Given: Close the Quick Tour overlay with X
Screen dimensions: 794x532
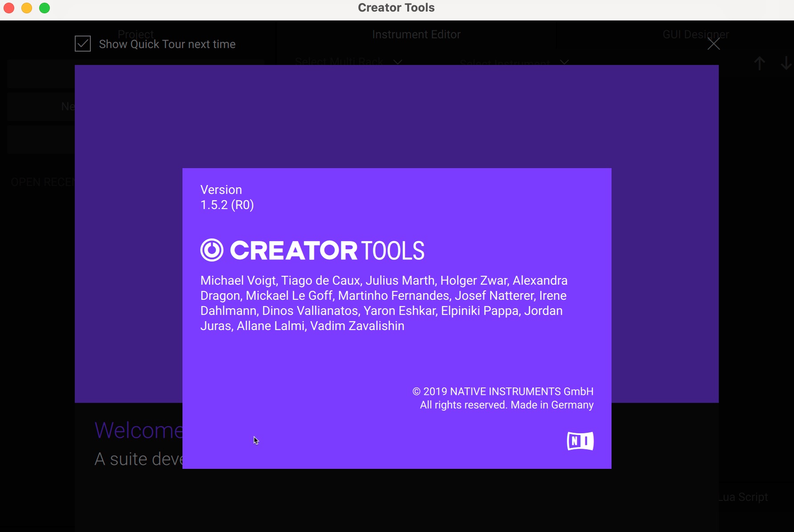Looking at the screenshot, I should pos(713,44).
